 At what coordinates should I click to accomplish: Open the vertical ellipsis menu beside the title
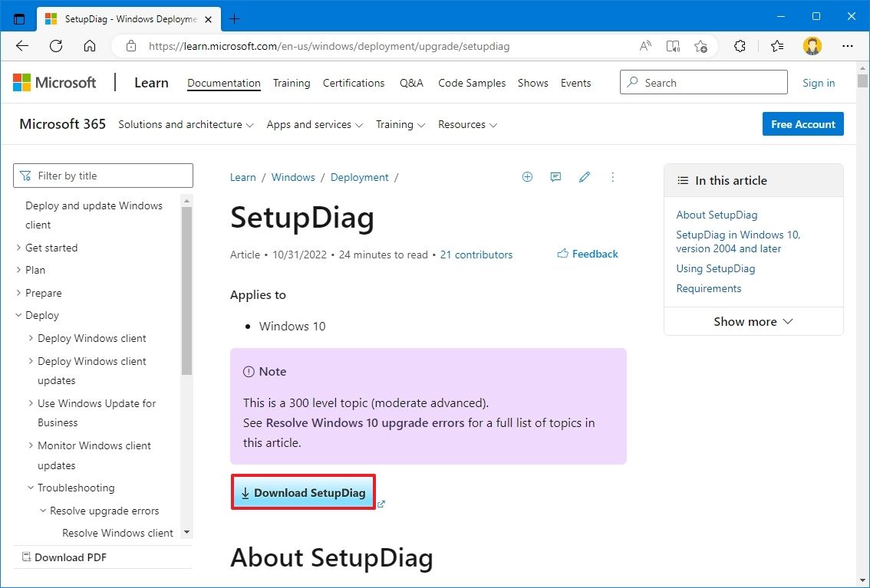click(612, 177)
